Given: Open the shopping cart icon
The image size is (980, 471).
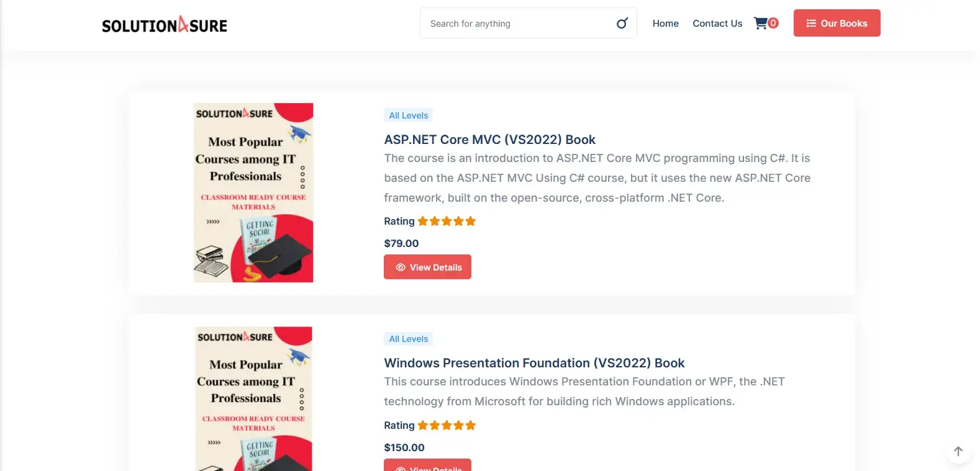Looking at the screenshot, I should point(760,24).
